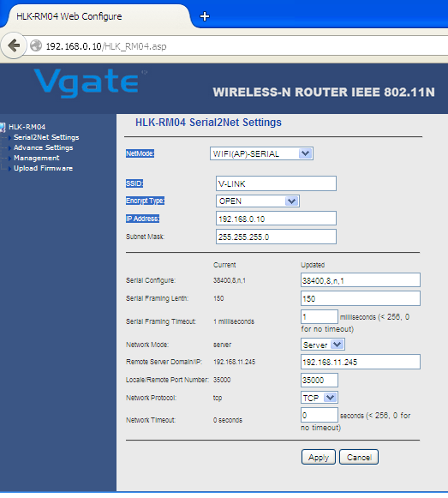Viewport: 448px width, 498px height.
Task: Click the HLK-RM04 tree root icon
Action: pyautogui.click(x=3, y=127)
